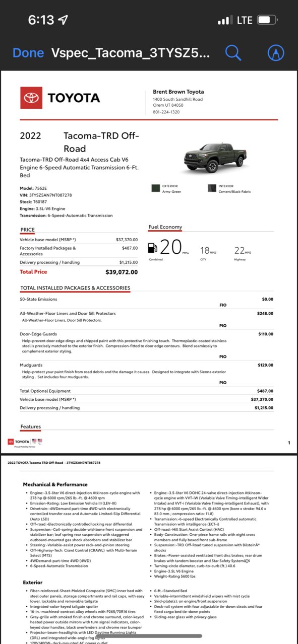Tap TOTAL INSTALLED PACKAGES & ACCESSORIES heading

pos(75,288)
